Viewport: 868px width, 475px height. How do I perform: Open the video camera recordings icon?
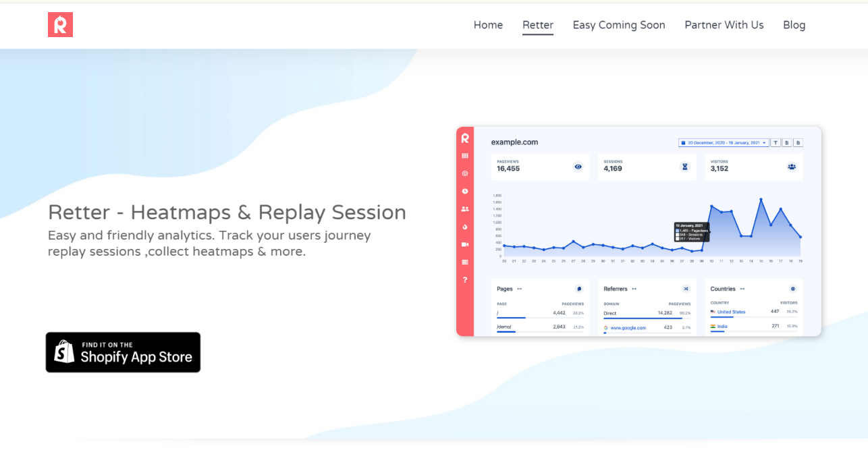click(465, 244)
